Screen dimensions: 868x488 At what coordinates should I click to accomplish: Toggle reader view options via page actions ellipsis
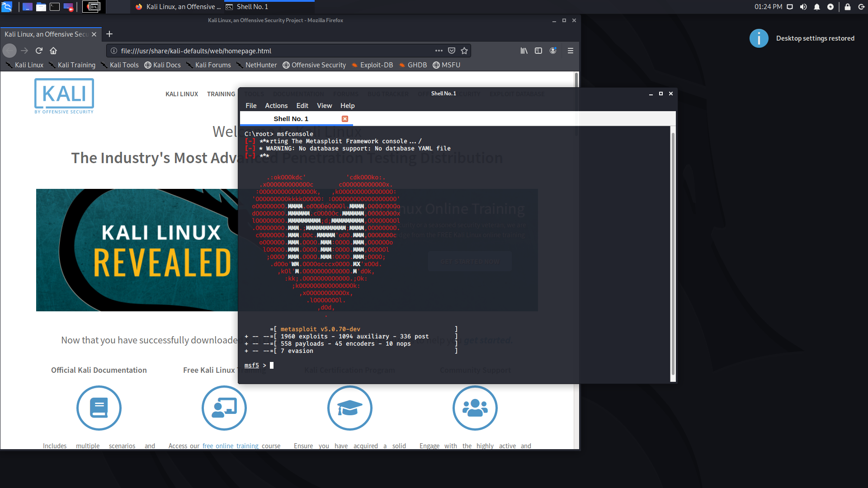point(438,51)
